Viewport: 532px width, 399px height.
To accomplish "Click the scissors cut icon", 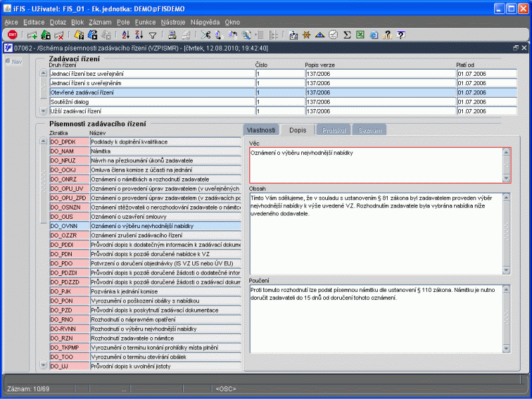I will tap(205, 35).
